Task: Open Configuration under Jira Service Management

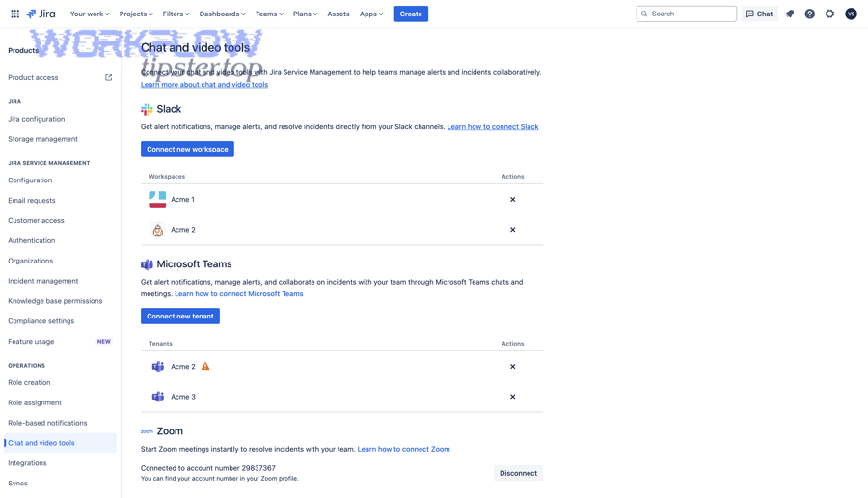Action: tap(30, 180)
